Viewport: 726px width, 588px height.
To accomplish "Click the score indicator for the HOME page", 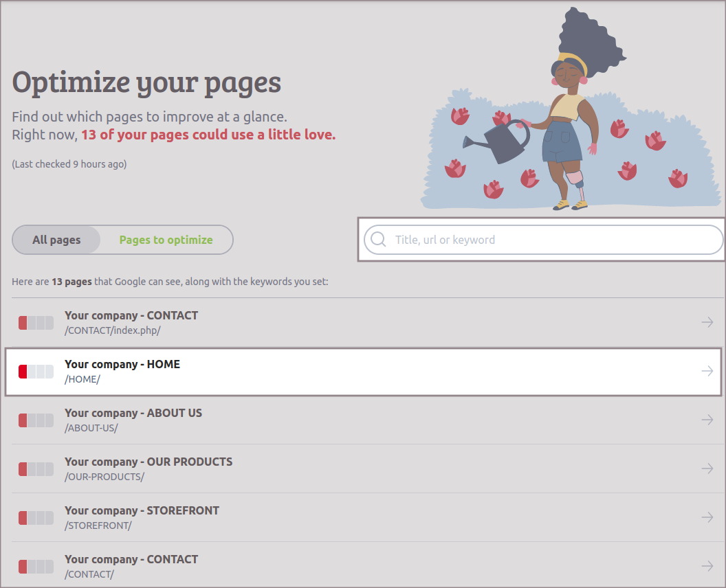I will (x=36, y=372).
